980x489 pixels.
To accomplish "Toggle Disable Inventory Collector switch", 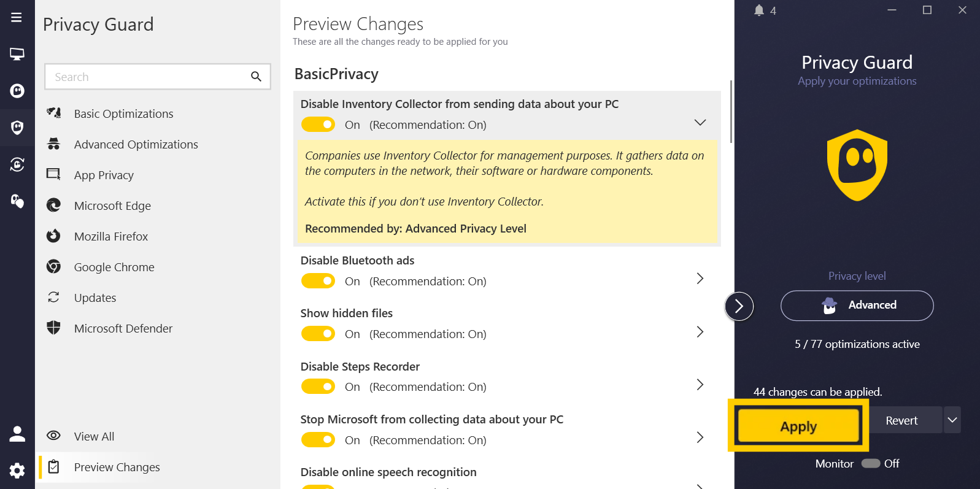I will click(x=318, y=125).
